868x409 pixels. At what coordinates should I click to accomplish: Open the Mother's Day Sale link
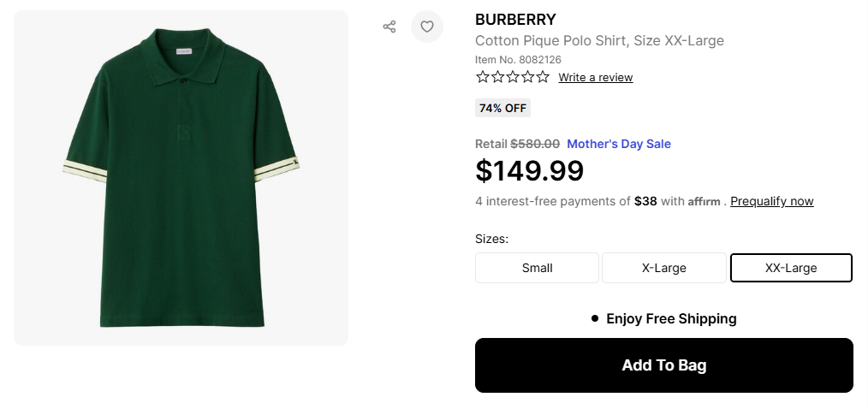click(618, 144)
